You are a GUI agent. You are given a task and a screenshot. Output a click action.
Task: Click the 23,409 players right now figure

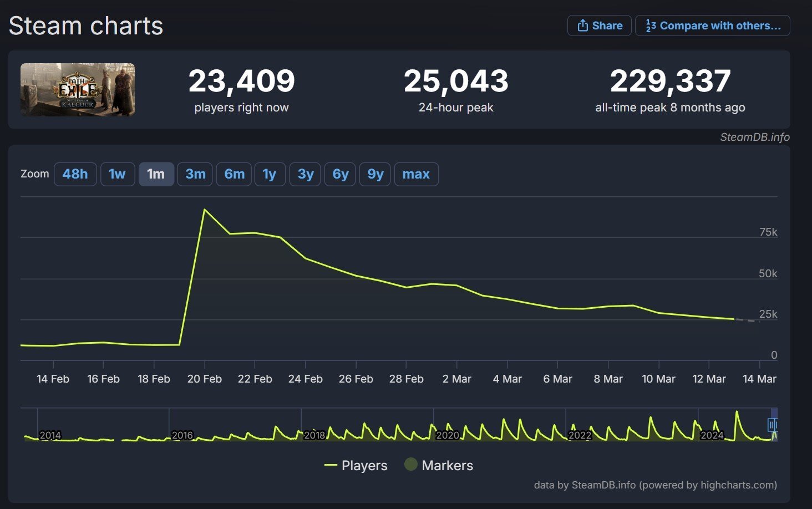(241, 82)
